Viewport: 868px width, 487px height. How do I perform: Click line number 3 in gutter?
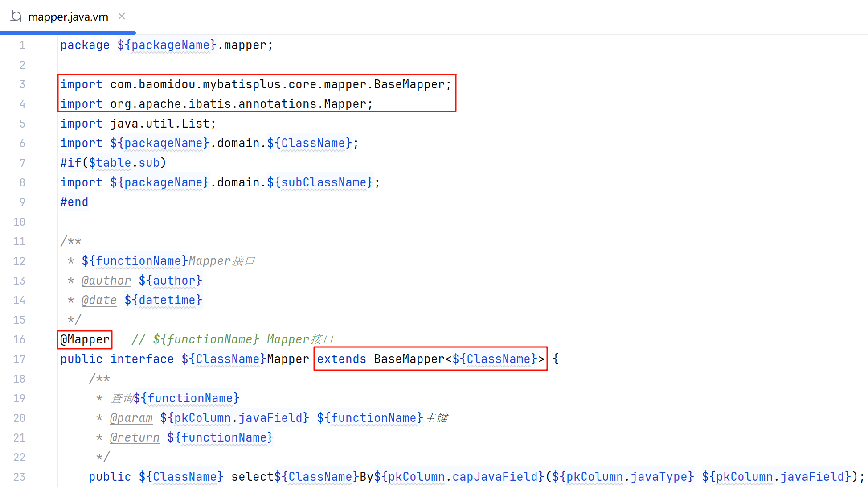click(x=22, y=85)
